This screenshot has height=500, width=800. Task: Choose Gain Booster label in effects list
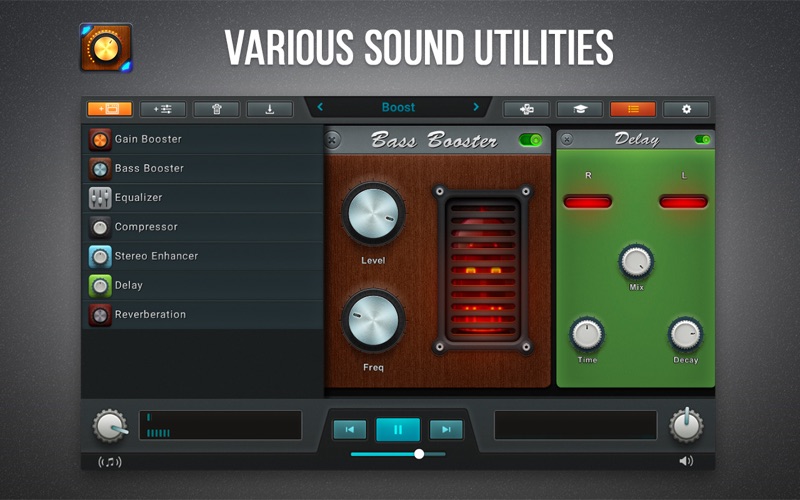tap(148, 139)
